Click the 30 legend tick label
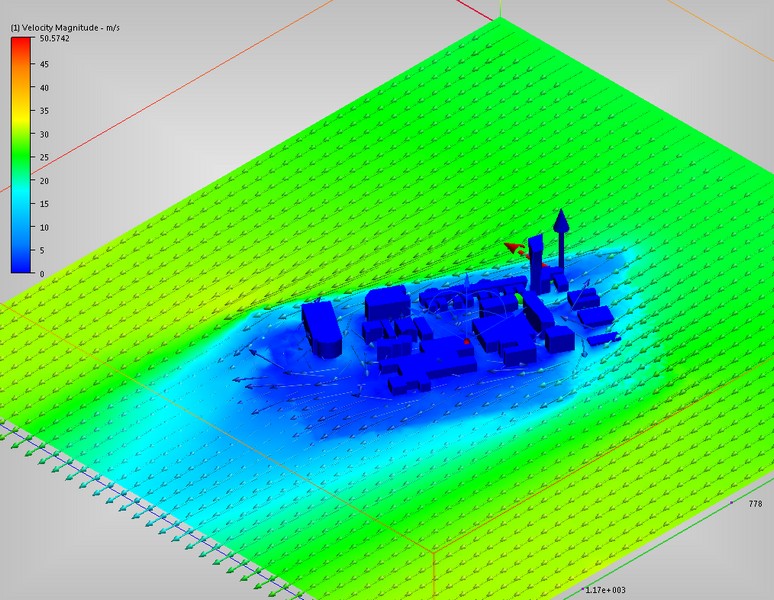 coord(44,134)
